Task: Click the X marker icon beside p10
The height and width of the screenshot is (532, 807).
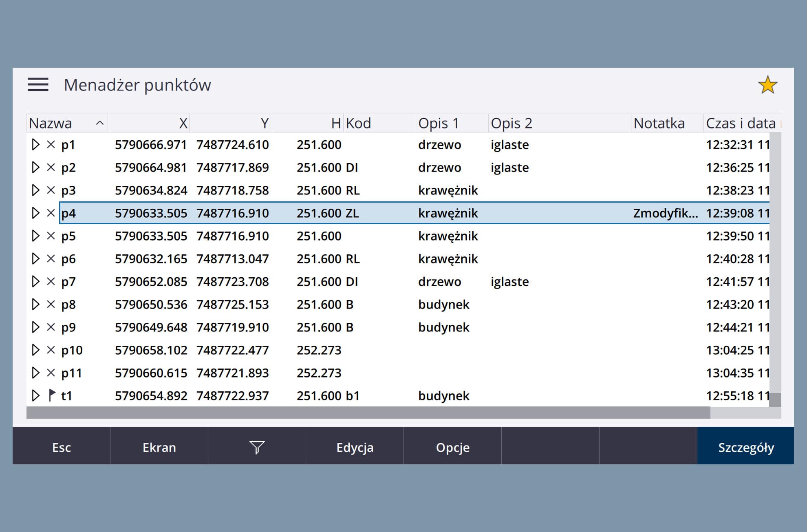Action: coord(51,350)
